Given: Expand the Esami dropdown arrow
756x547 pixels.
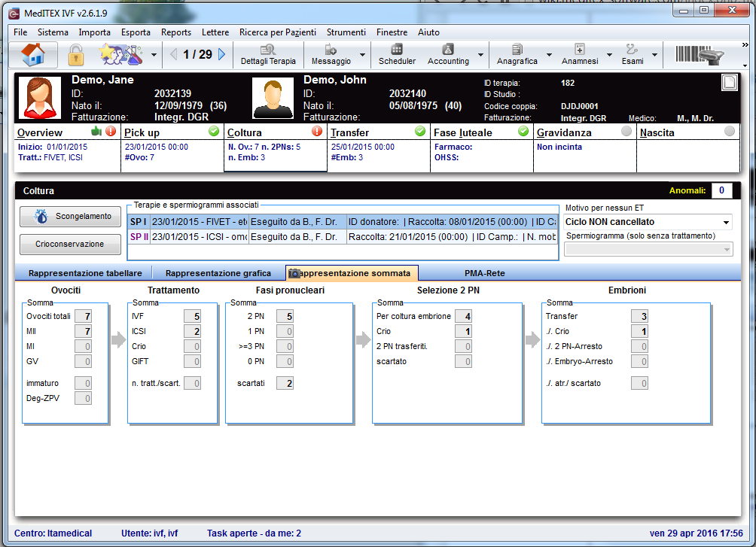Looking at the screenshot, I should pyautogui.click(x=654, y=55).
